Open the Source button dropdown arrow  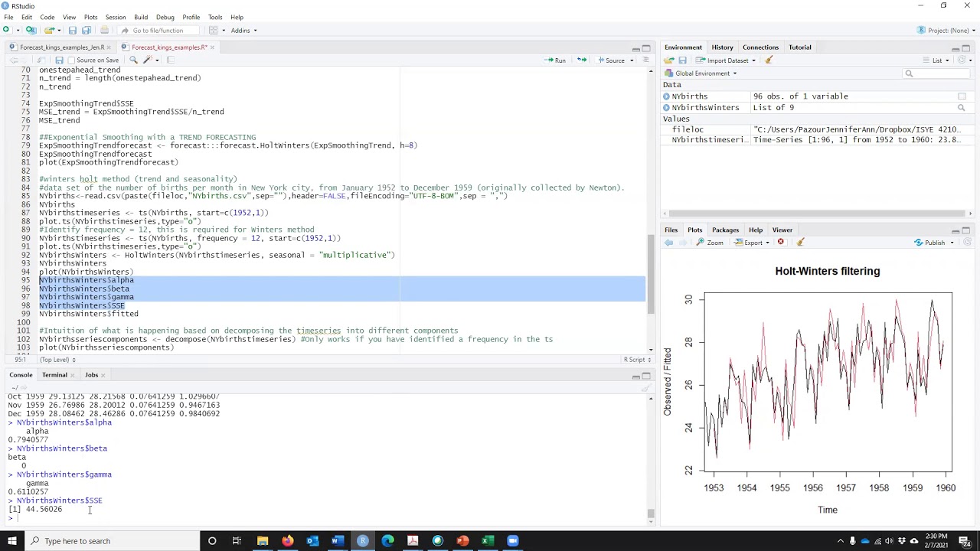click(631, 60)
